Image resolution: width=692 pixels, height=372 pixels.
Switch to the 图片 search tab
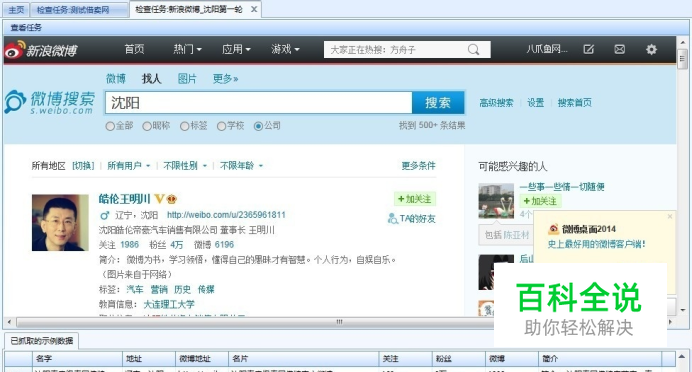point(187,79)
